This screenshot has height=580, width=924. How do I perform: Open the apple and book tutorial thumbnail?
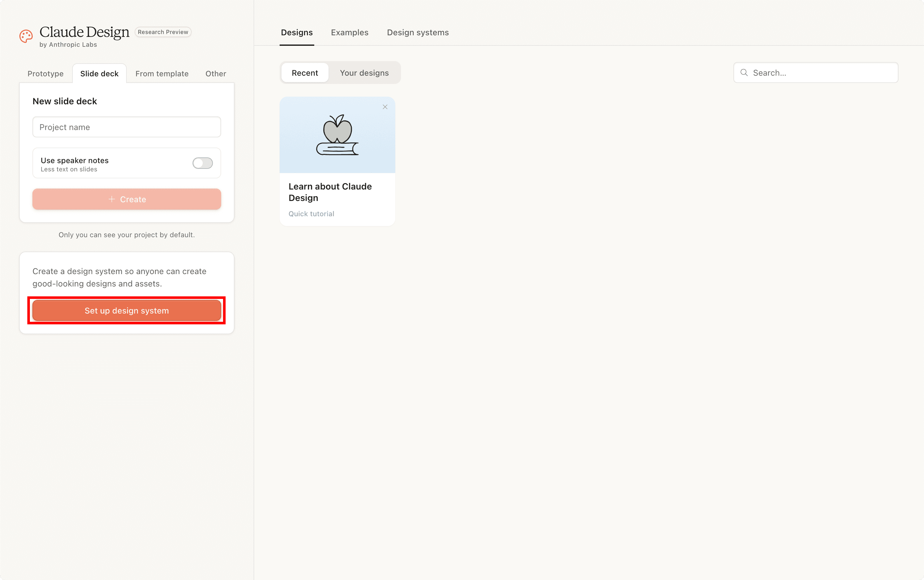(337, 135)
